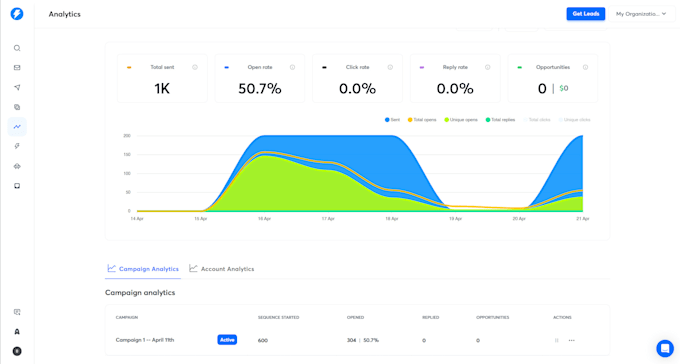Select the Analytics chart icon in sidebar
This screenshot has height=364, width=680.
pos(17,127)
